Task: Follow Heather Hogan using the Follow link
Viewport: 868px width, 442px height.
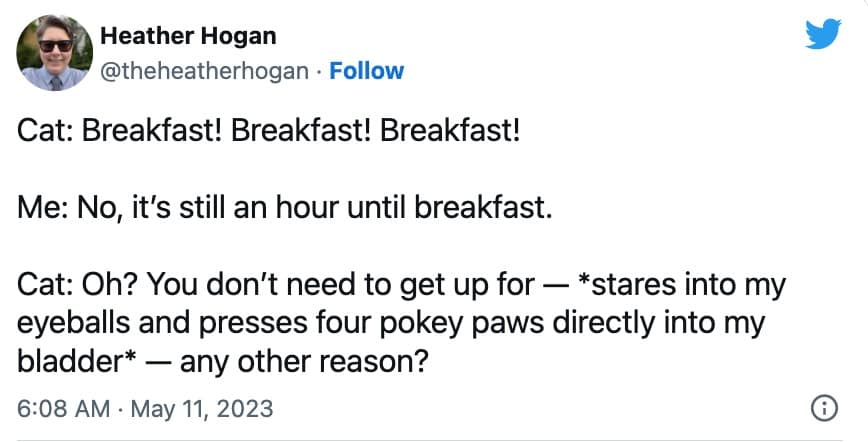Action: 367,71
